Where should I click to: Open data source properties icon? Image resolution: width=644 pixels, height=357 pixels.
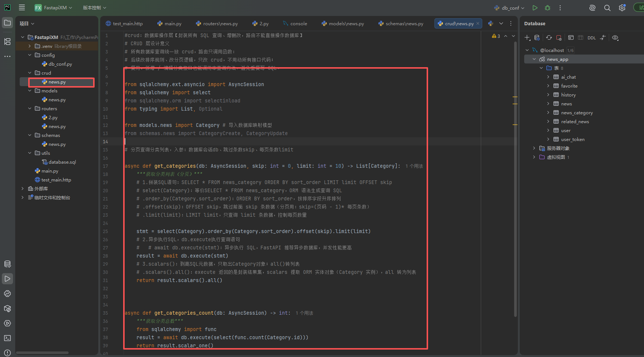(x=537, y=37)
